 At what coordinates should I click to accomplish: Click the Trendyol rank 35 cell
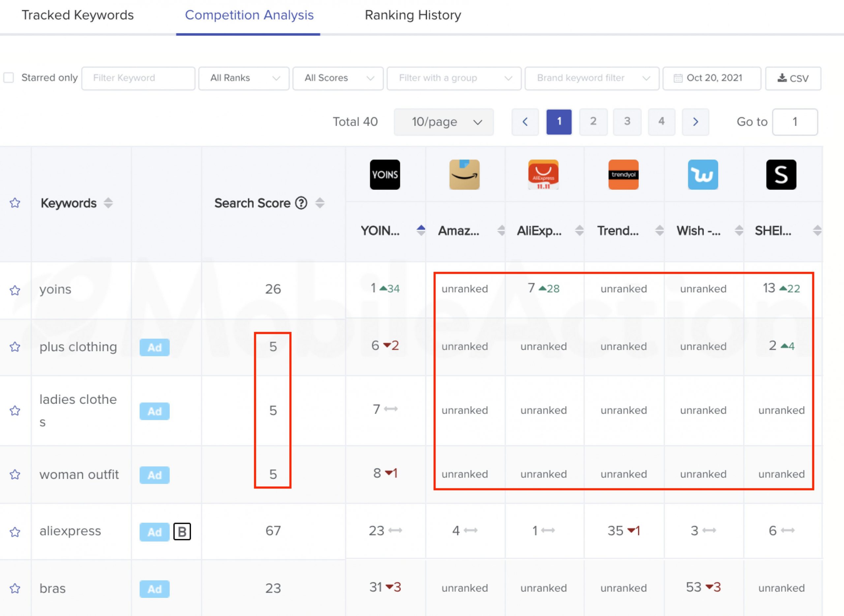coord(623,531)
